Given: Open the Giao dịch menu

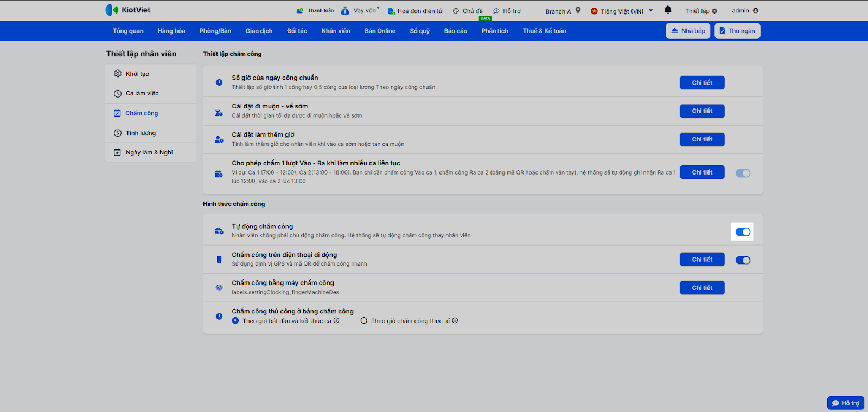Looking at the screenshot, I should click(259, 31).
